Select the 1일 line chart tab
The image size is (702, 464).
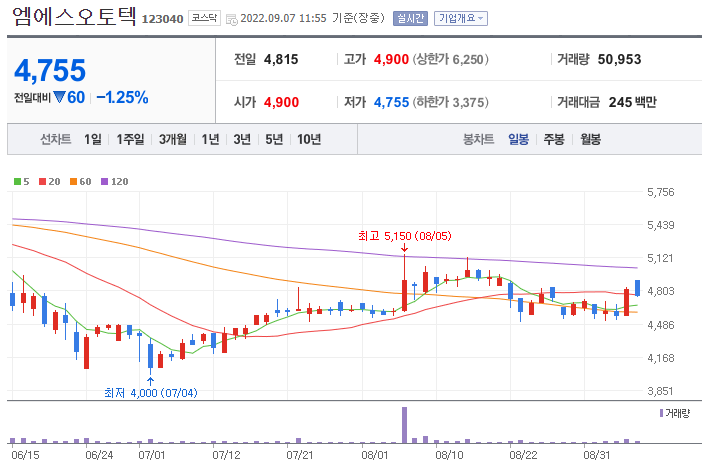pos(93,139)
